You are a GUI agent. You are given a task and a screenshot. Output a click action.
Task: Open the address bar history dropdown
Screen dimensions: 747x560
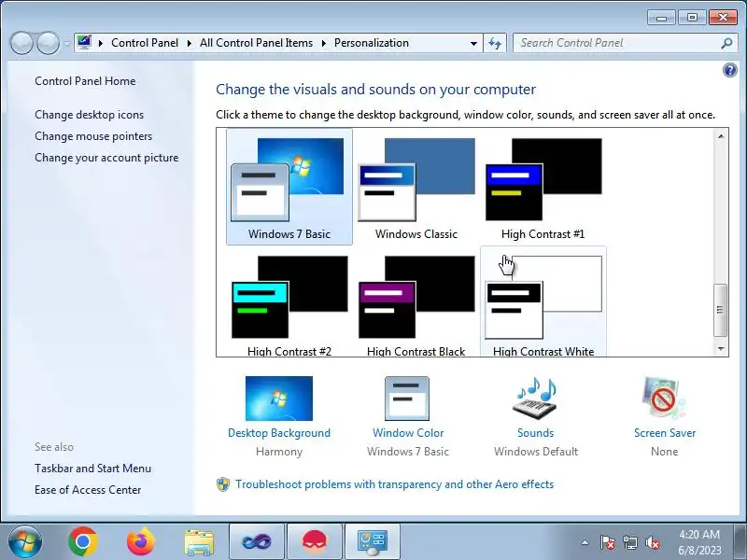pyautogui.click(x=473, y=43)
